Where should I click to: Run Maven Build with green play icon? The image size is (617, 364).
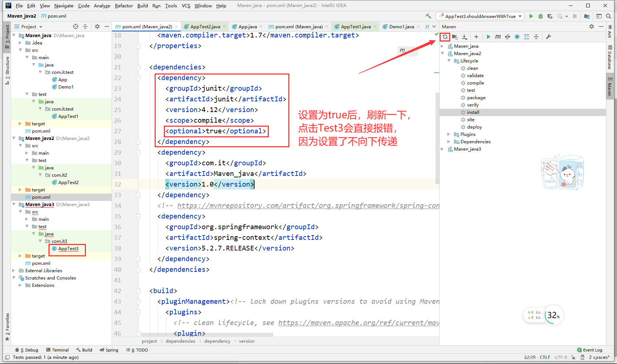click(488, 37)
